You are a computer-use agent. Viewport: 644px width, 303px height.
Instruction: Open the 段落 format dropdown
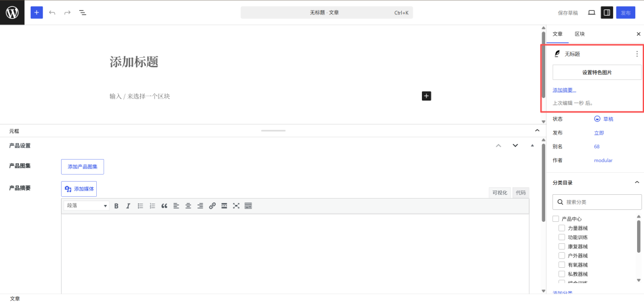[x=87, y=206]
